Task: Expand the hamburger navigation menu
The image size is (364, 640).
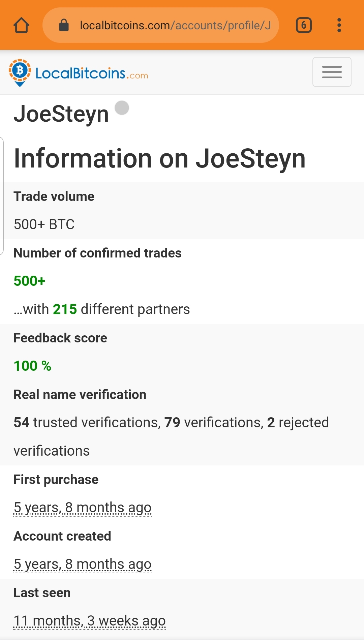Action: coord(332,72)
